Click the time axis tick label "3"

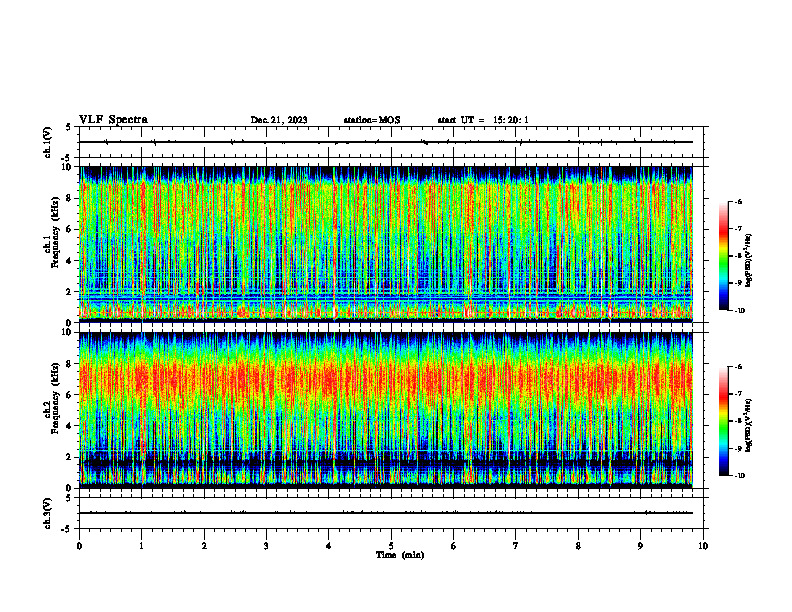tap(266, 546)
